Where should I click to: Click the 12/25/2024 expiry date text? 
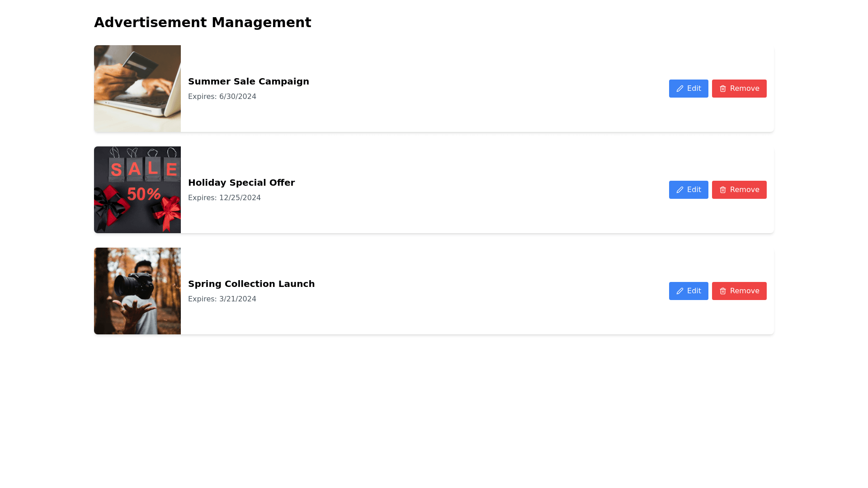[x=240, y=198]
